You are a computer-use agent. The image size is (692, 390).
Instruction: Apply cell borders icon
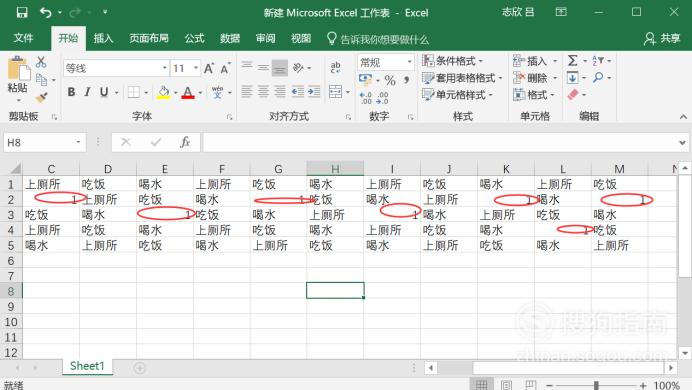(133, 92)
